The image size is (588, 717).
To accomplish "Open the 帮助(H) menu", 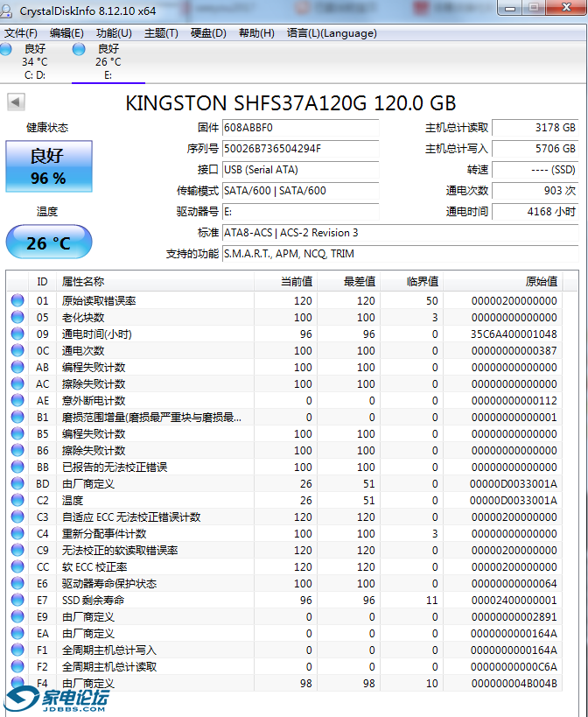I will coord(256,33).
